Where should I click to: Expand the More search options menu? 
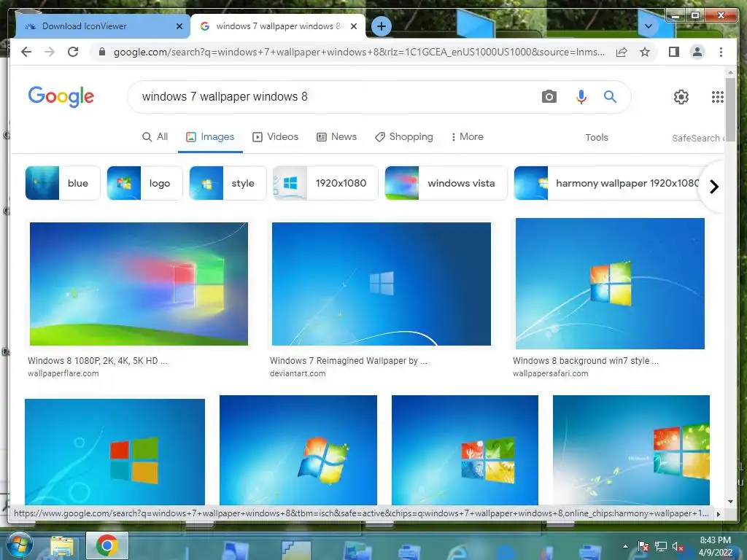[x=467, y=137]
